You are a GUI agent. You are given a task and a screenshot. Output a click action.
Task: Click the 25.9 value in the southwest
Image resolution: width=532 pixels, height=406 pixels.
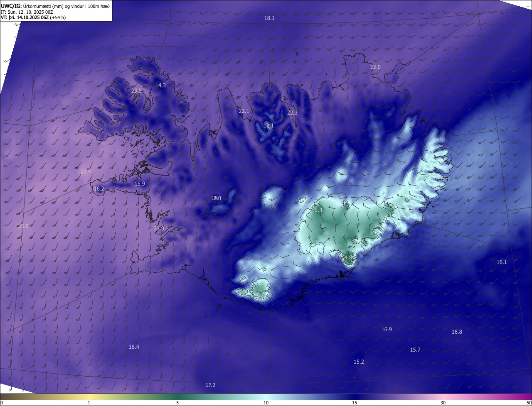(x=159, y=228)
